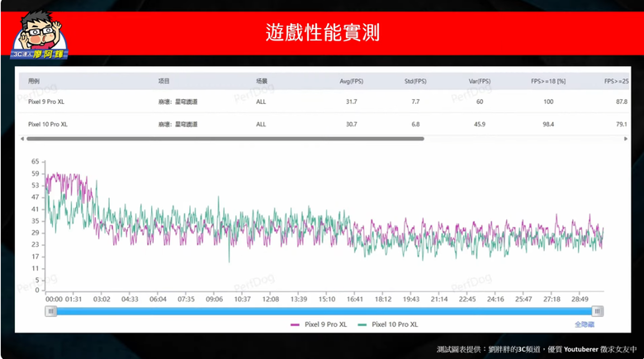Click the table's horizontal scrollbar thumb
644x359 pixels.
[x=225, y=139]
